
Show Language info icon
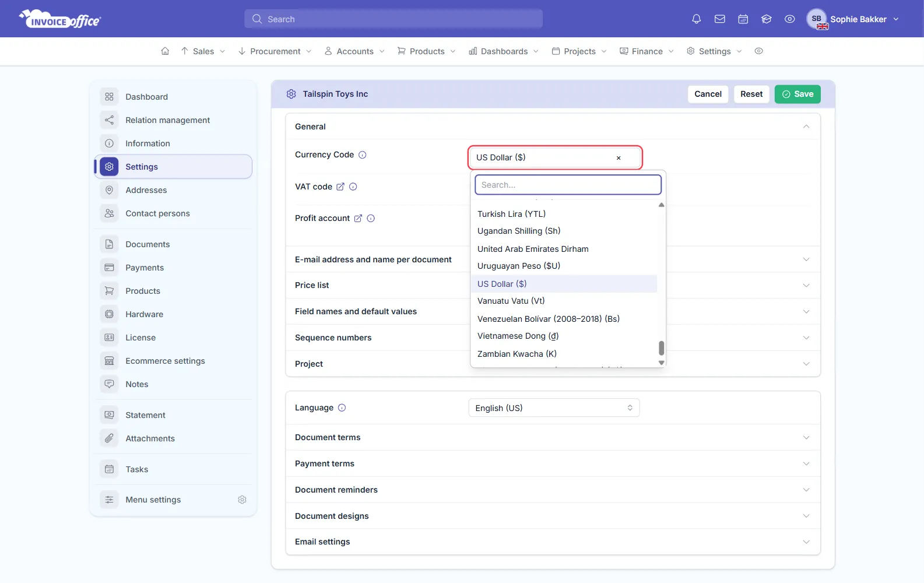(x=342, y=408)
